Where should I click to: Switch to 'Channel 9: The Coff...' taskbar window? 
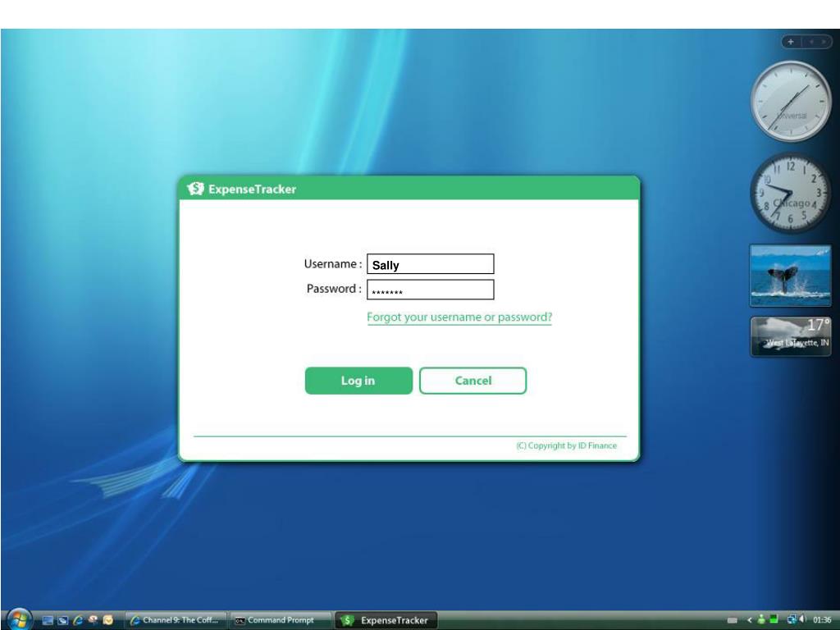pos(176,620)
